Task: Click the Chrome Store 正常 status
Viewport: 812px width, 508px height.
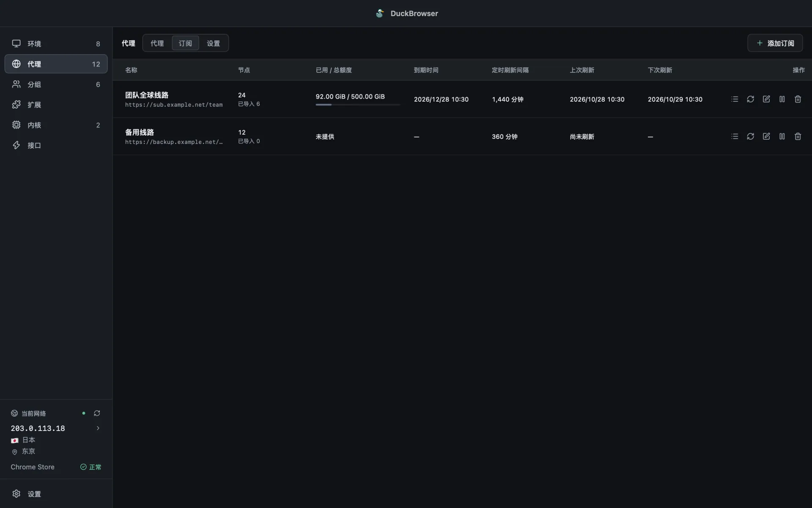Action: coord(91,467)
